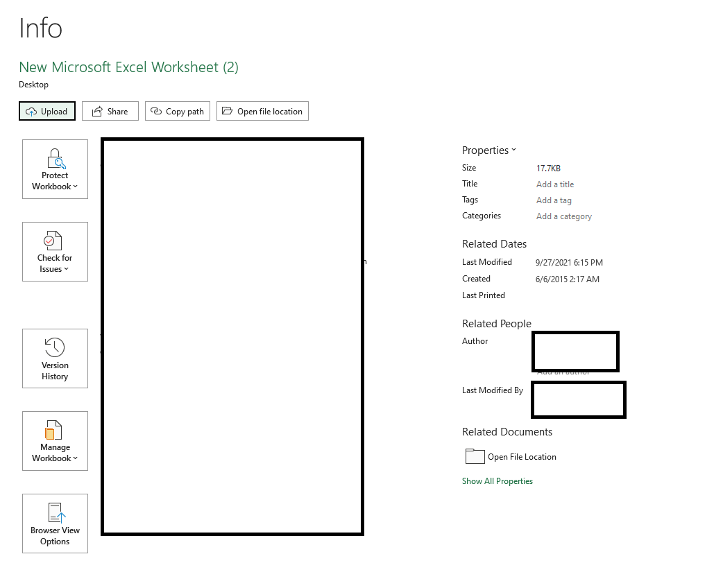Image resolution: width=723 pixels, height=588 pixels.
Task: Select the workbook title link
Action: click(128, 67)
